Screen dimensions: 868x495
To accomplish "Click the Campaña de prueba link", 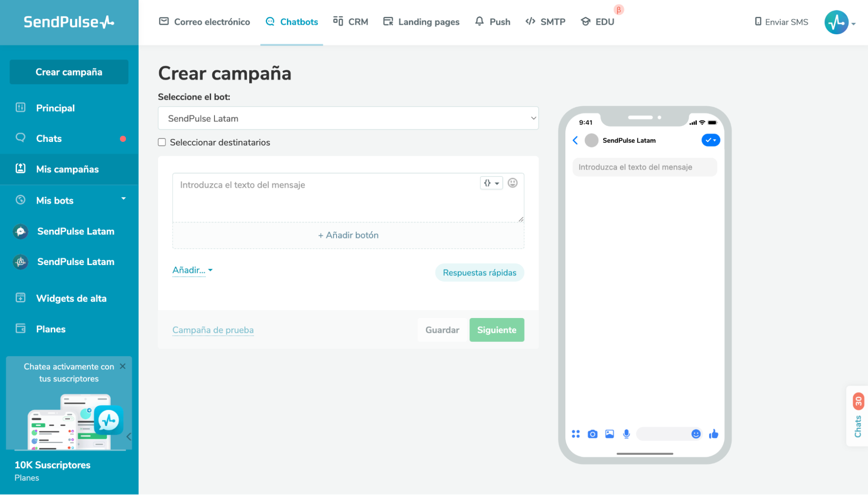I will click(213, 330).
